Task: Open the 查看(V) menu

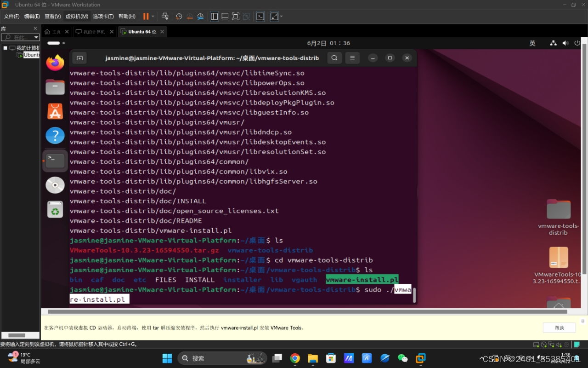Action: coord(53,16)
